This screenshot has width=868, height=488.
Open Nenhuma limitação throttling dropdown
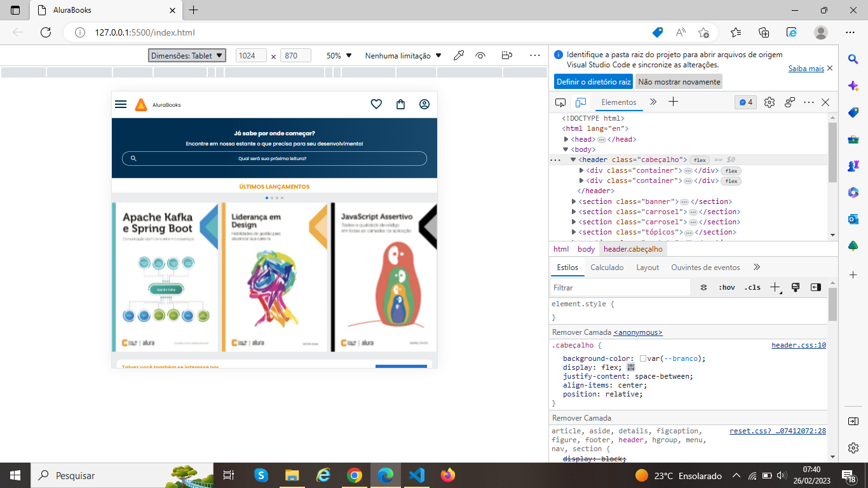(403, 56)
